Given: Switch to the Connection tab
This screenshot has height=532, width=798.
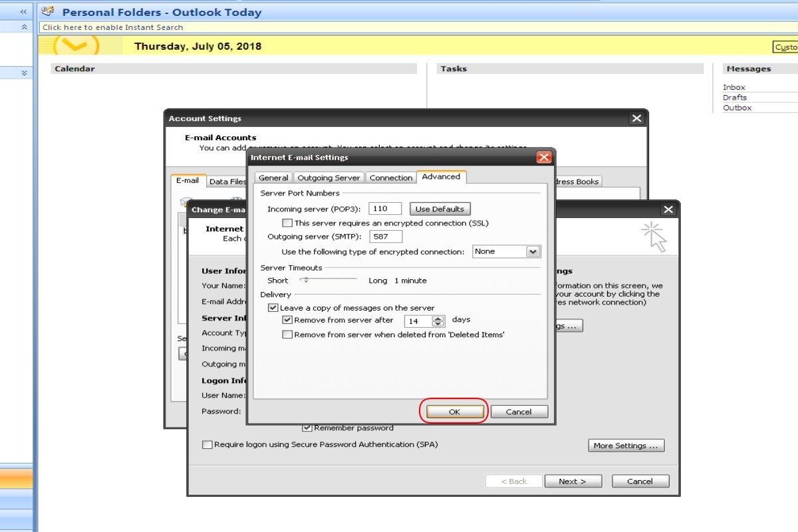Looking at the screenshot, I should click(390, 178).
